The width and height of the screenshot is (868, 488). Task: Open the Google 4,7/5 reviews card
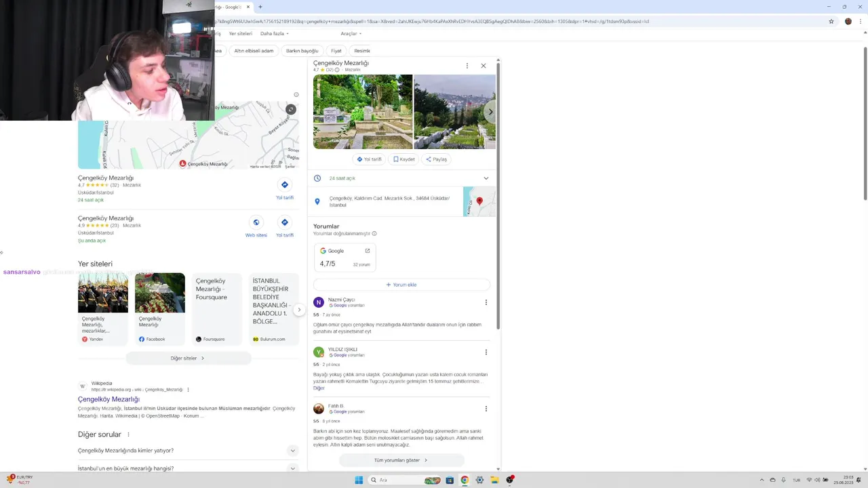pos(344,257)
